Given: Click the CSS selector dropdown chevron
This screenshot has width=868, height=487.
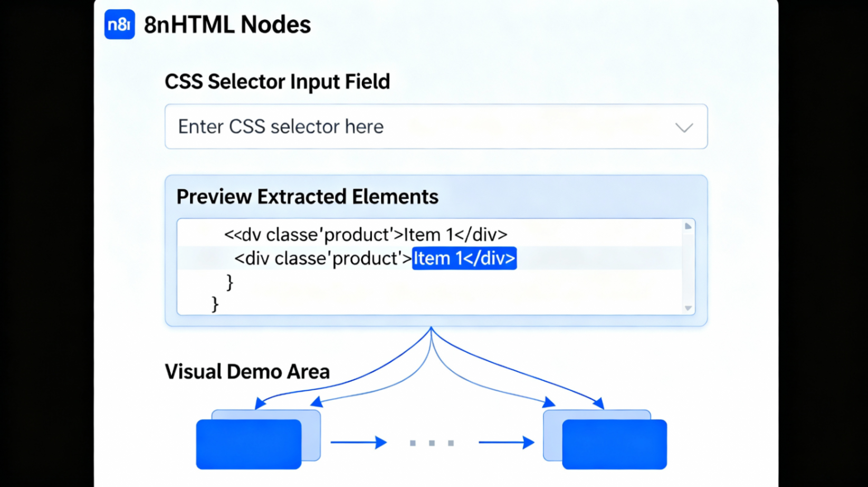Looking at the screenshot, I should pyautogui.click(x=684, y=128).
